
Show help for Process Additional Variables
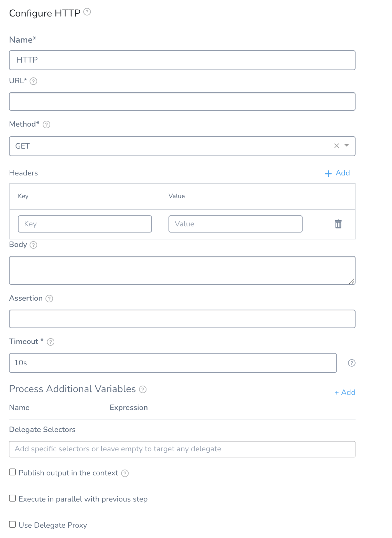tap(143, 389)
